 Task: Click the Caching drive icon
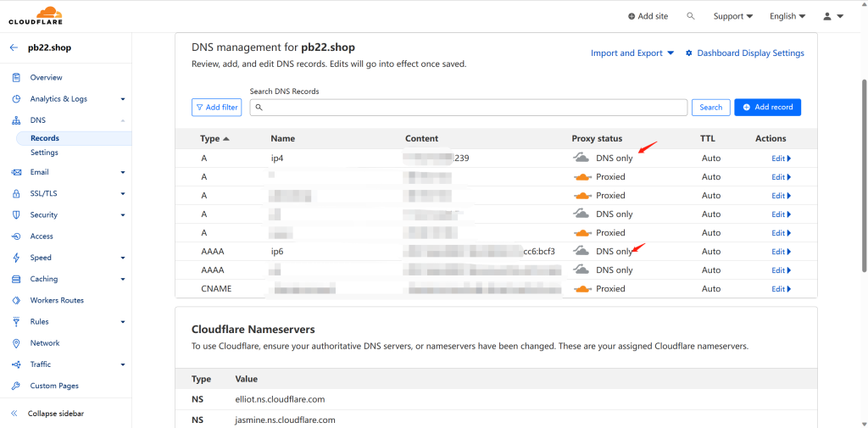pos(17,279)
